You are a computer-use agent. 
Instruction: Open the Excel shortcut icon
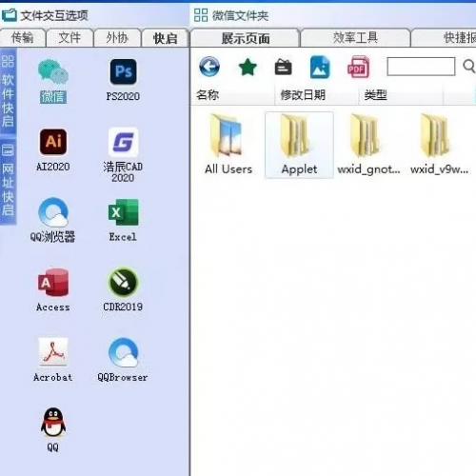click(123, 220)
